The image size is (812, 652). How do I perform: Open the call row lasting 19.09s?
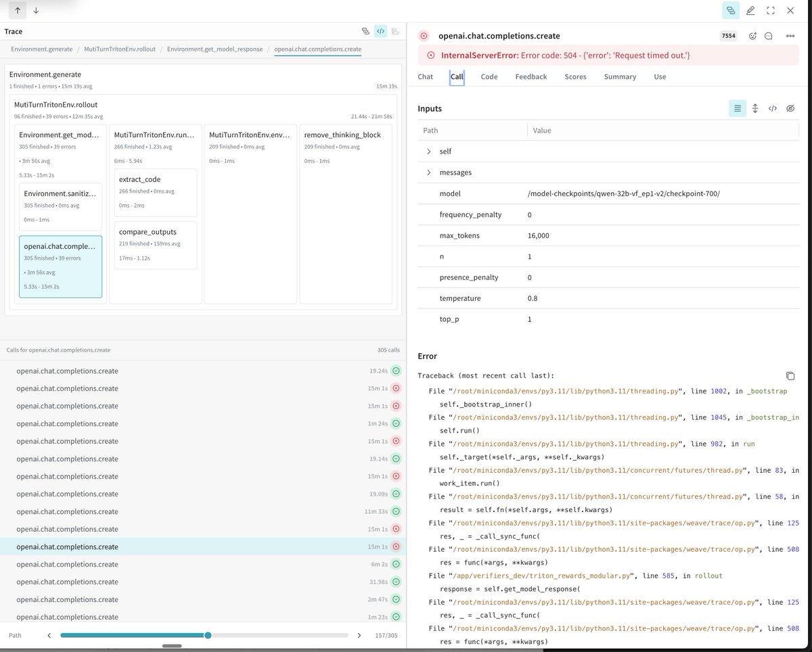(203, 494)
